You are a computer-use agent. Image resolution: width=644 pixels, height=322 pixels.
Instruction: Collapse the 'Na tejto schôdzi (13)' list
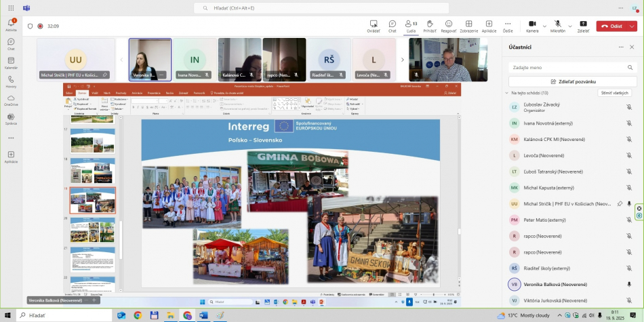[506, 93]
